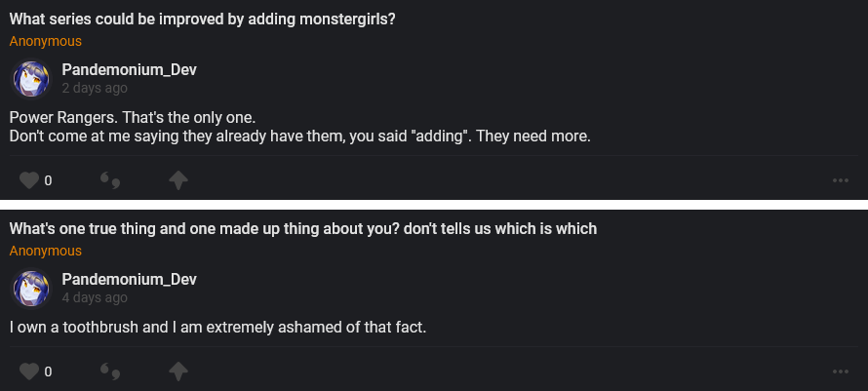Open the "2 days ago" timestamp link
The height and width of the screenshot is (391, 868).
pyautogui.click(x=95, y=88)
